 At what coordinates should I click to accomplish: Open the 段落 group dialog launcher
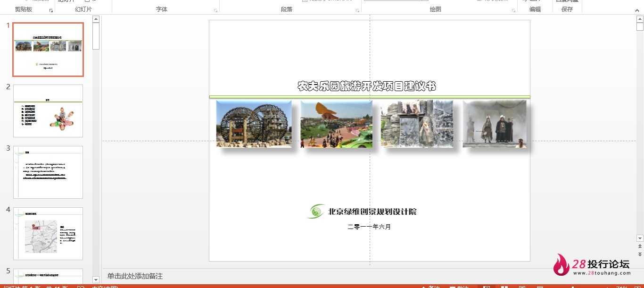point(358,10)
